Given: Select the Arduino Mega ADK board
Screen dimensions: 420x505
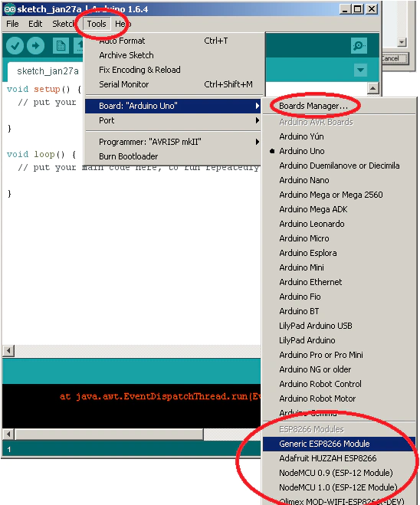Looking at the screenshot, I should (x=340, y=209).
